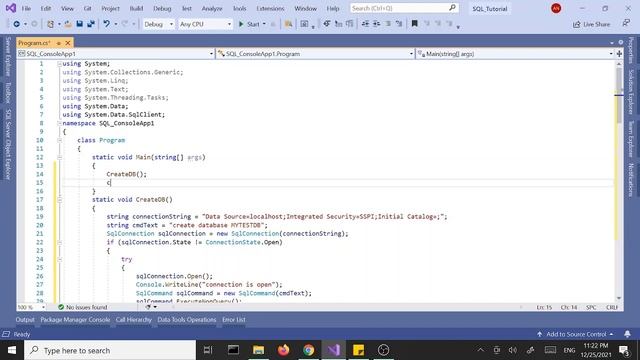Image resolution: width=640 pixels, height=360 pixels.
Task: Open the Error List tab
Action: pyautogui.click(x=234, y=320)
